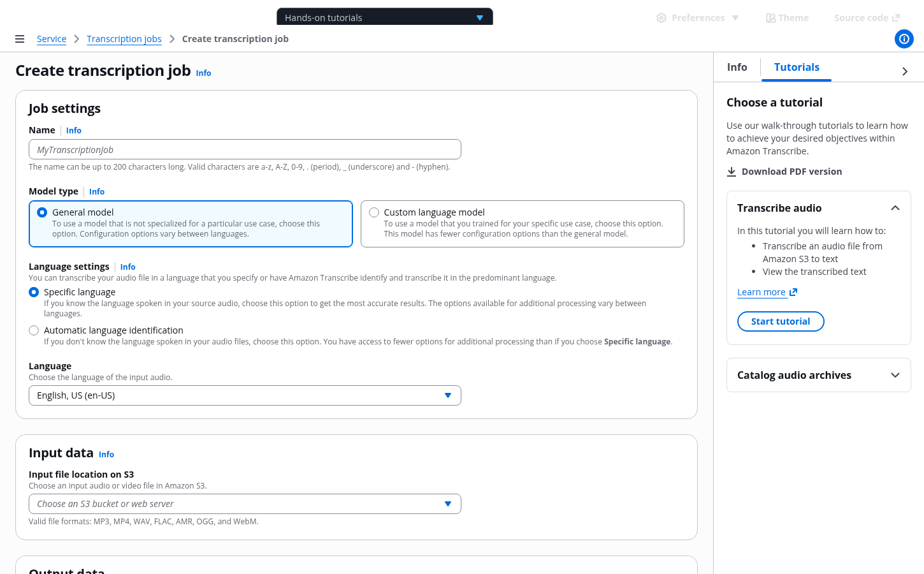Collapse tutorials panel with right chevron
The image size is (924, 574).
click(x=905, y=71)
